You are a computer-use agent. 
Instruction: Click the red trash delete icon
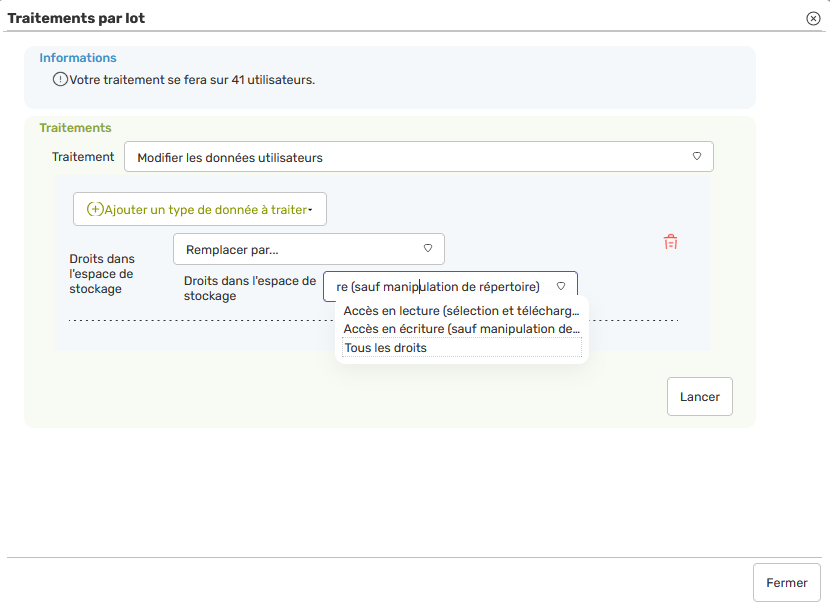pos(670,241)
